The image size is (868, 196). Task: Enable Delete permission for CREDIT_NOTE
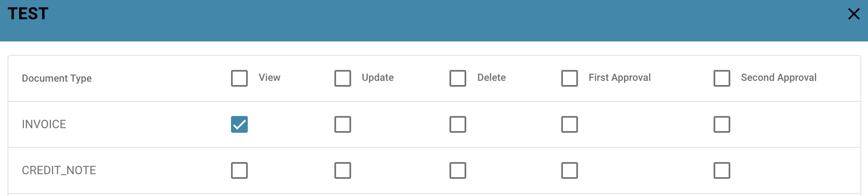pyautogui.click(x=458, y=170)
